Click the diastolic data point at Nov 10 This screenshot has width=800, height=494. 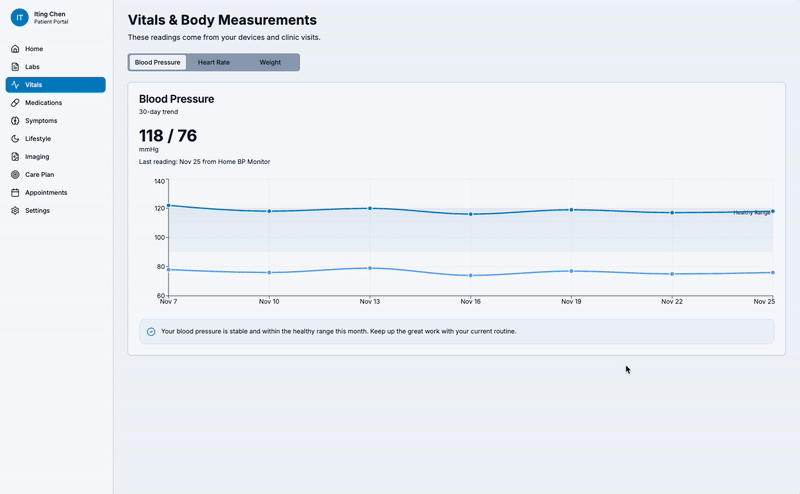[269, 273]
